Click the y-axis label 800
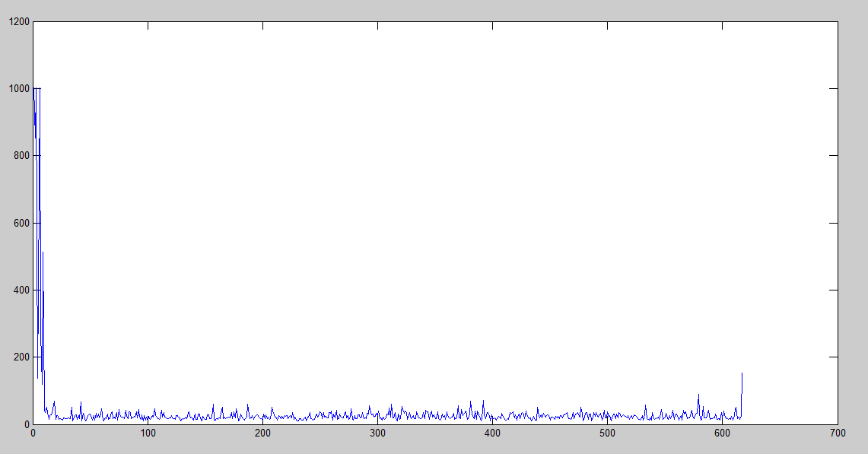This screenshot has width=868, height=454. pyautogui.click(x=21, y=156)
